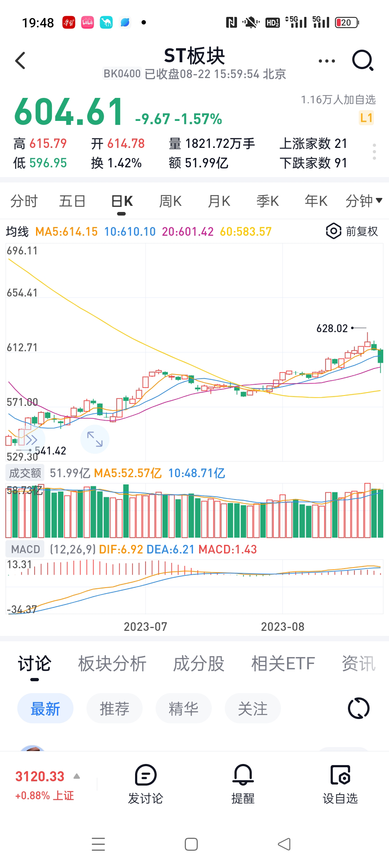
Task: Tap the fullscreen expand chart icon
Action: (x=95, y=439)
